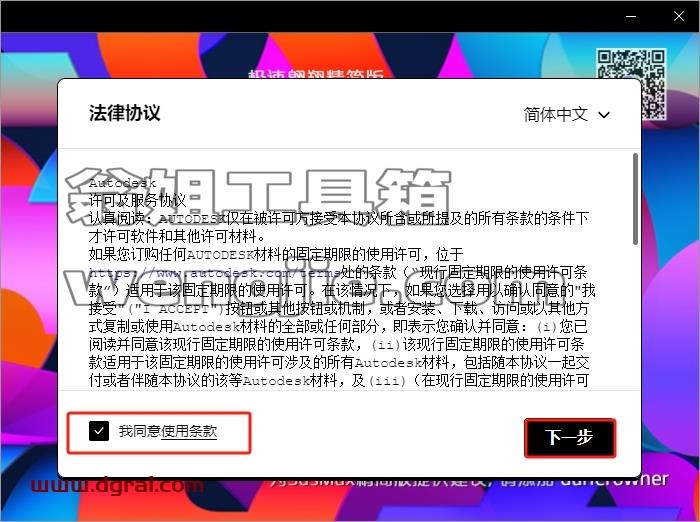The height and width of the screenshot is (522, 700).
Task: Uncheck the 我同意使用条款 checkbox
Action: [x=99, y=431]
